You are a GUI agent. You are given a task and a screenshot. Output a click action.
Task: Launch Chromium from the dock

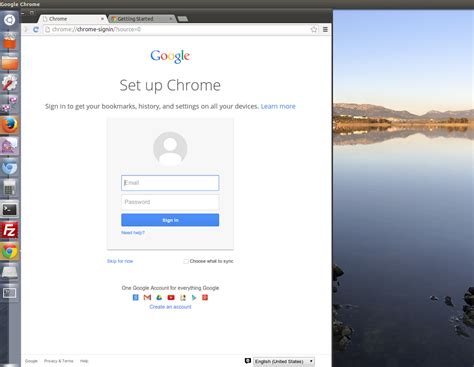click(x=9, y=167)
